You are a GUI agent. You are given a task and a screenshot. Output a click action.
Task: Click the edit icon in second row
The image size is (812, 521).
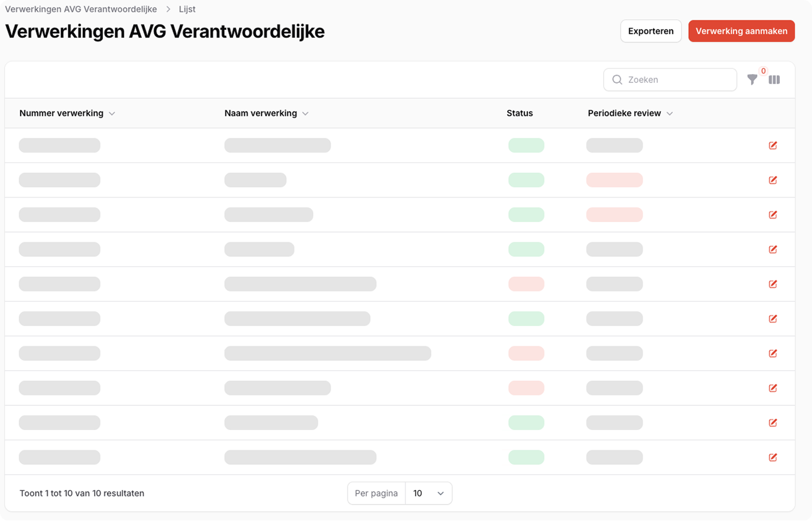tap(773, 180)
